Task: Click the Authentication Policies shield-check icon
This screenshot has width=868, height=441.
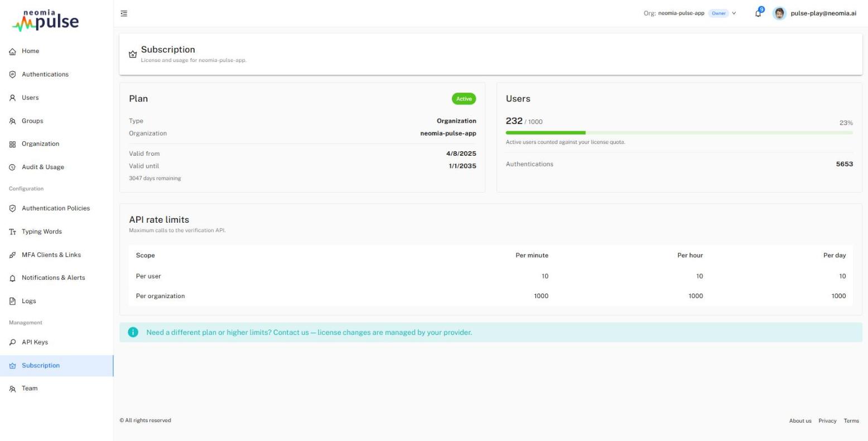Action: tap(12, 208)
